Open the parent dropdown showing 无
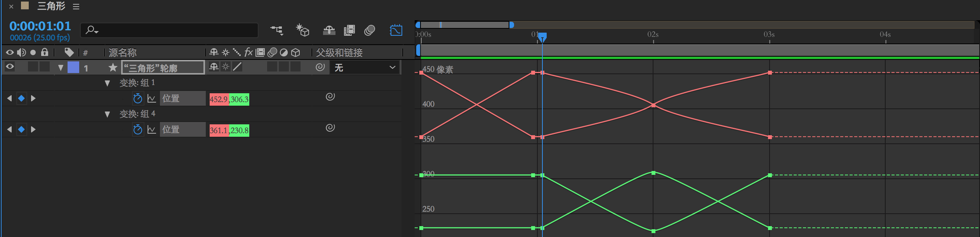 tap(364, 68)
